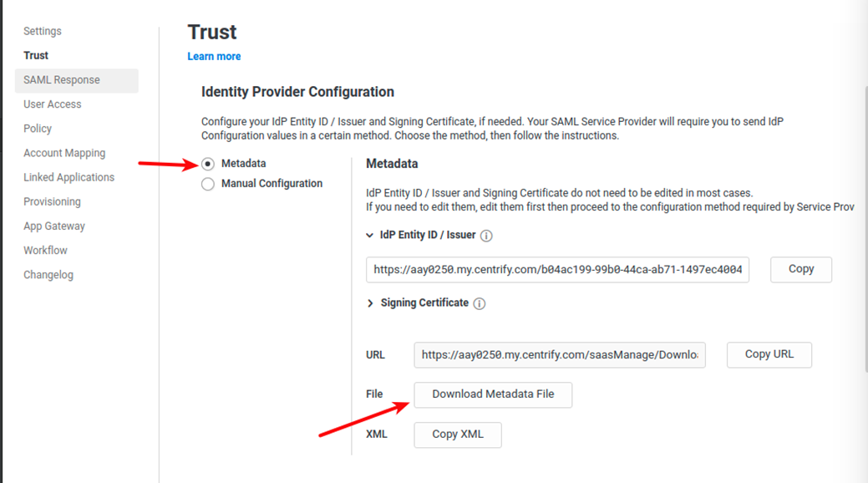Screen dimensions: 868x483
Task: Copy the metadata URL
Action: click(x=768, y=354)
